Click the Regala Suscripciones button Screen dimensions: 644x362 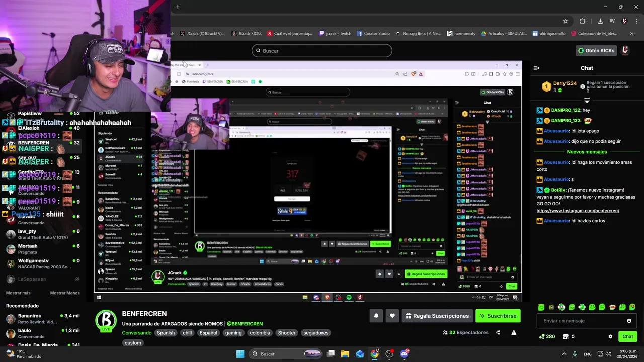437,316
